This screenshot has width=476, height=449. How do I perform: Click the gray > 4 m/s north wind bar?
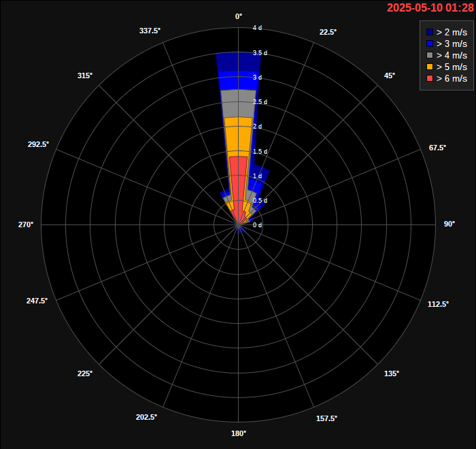pos(238,103)
